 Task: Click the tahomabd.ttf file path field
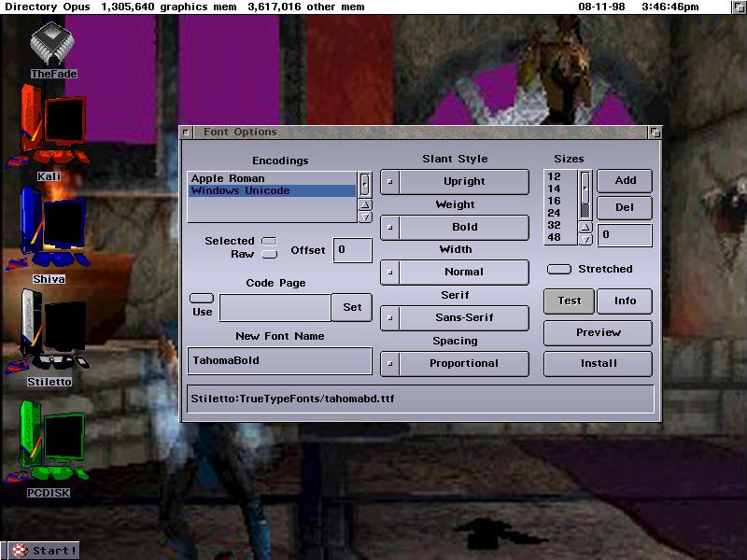pos(421,399)
